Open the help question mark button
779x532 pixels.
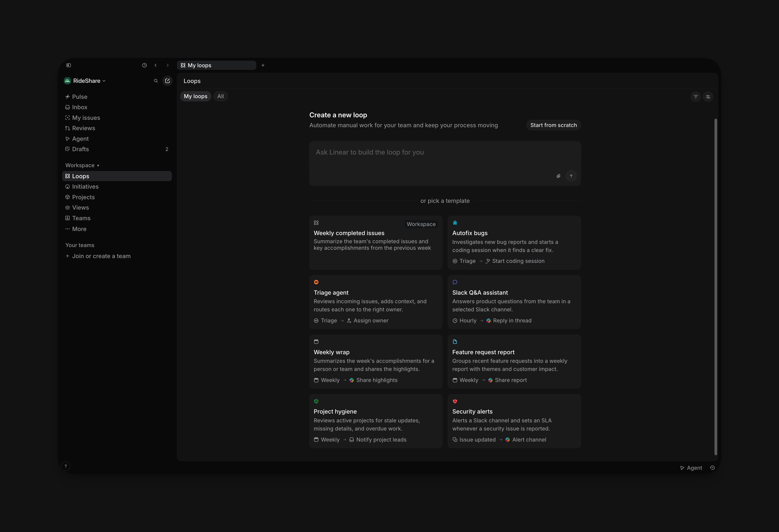[x=66, y=466]
